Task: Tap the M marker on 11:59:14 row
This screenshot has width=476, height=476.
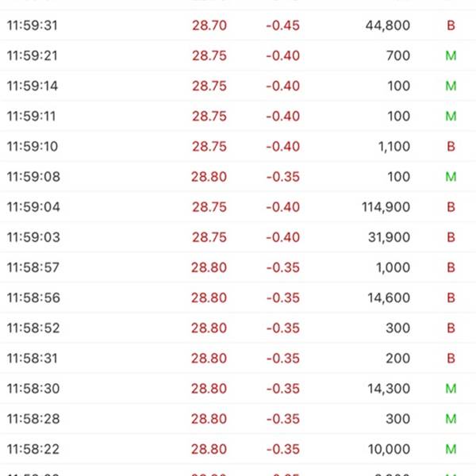Action: click(451, 86)
